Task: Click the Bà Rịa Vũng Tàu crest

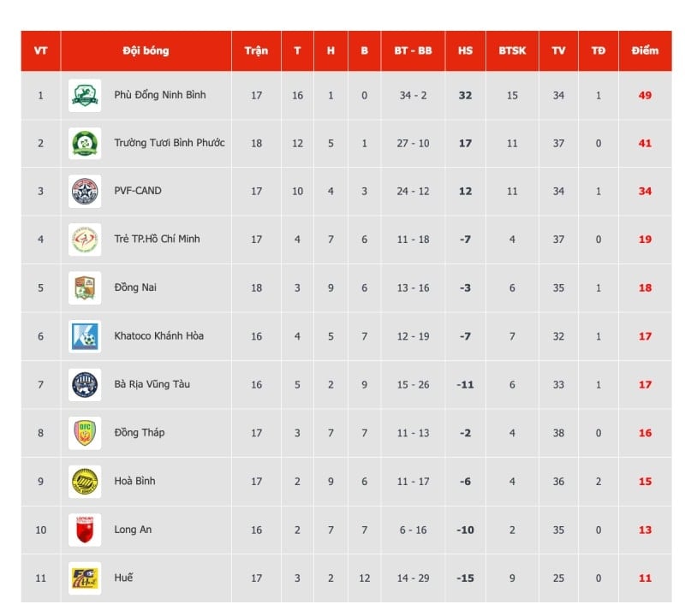Action: point(85,385)
